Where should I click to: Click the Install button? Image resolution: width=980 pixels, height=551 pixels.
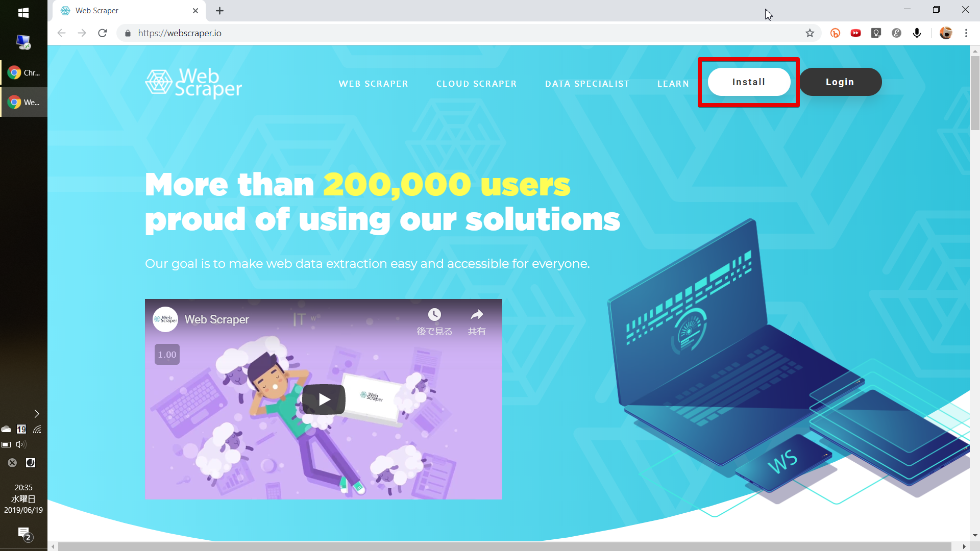click(x=749, y=82)
